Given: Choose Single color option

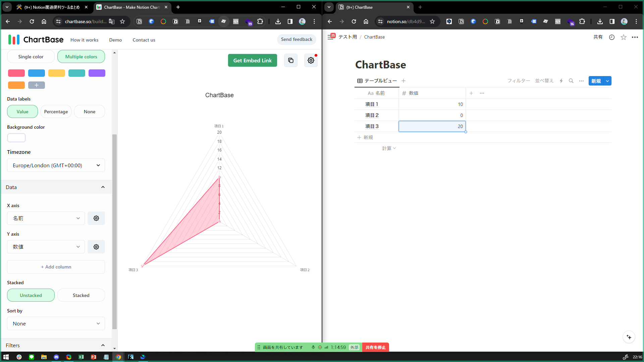Looking at the screenshot, I should 31,57.
